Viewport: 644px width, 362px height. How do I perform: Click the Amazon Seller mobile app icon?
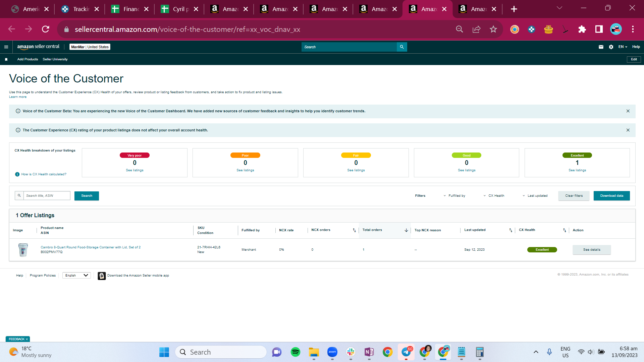pyautogui.click(x=102, y=276)
